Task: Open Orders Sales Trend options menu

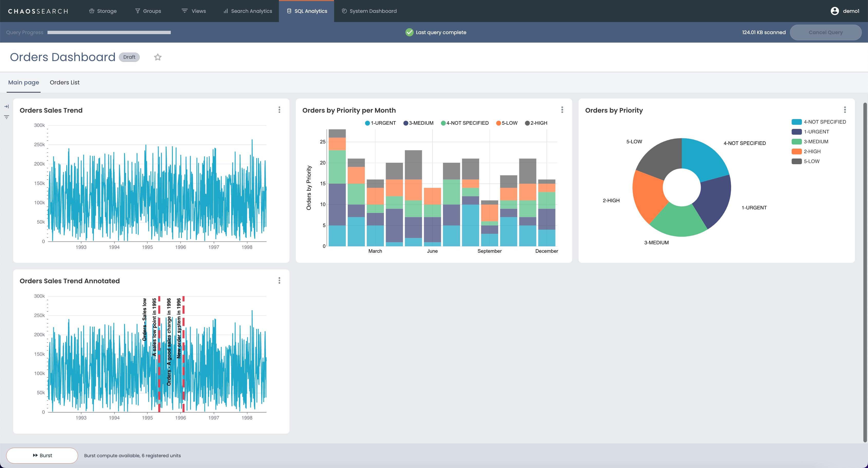Action: point(279,110)
